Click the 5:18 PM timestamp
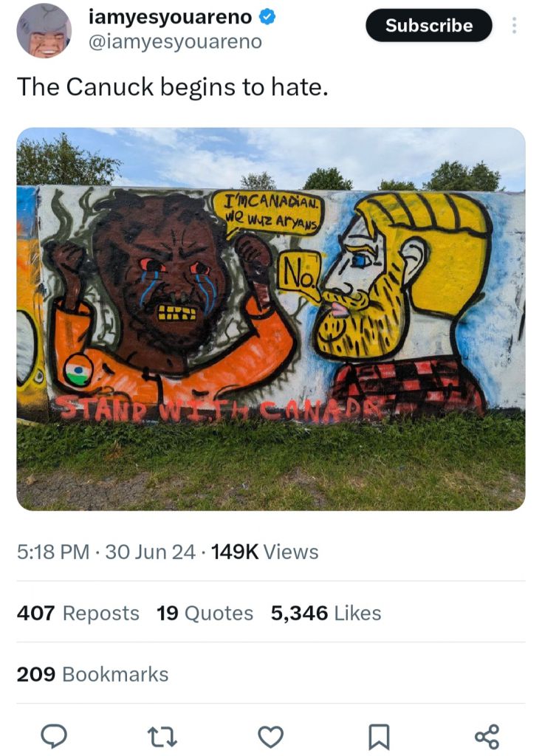Image resolution: width=542 pixels, height=756 pixels. tap(53, 552)
